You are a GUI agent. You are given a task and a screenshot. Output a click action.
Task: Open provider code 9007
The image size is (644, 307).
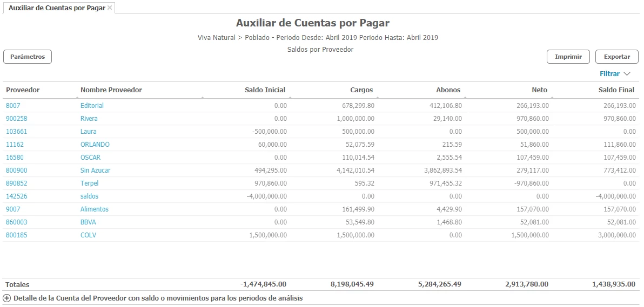13,209
